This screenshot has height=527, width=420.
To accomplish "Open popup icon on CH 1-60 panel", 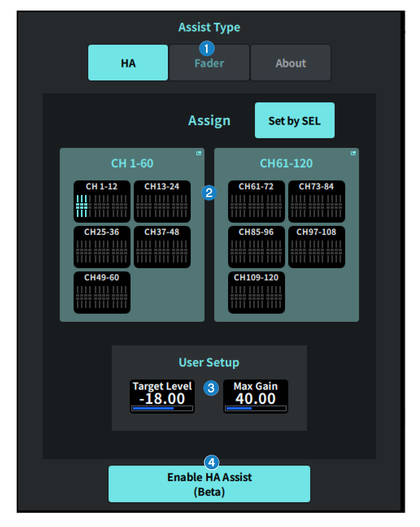I will (x=199, y=153).
